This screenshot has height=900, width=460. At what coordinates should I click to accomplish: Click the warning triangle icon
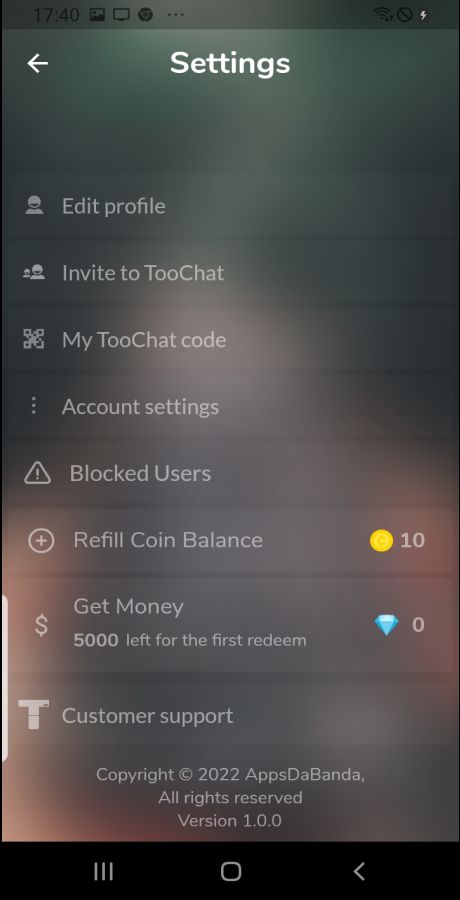(x=37, y=473)
